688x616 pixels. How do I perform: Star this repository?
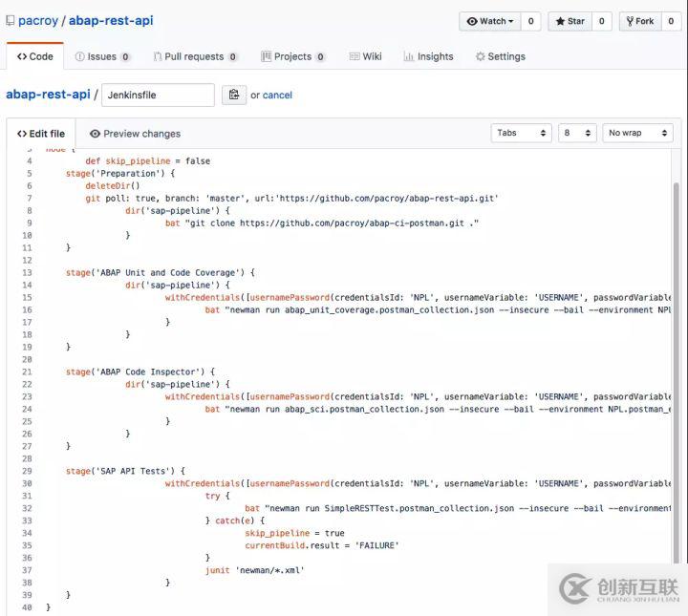pos(570,21)
